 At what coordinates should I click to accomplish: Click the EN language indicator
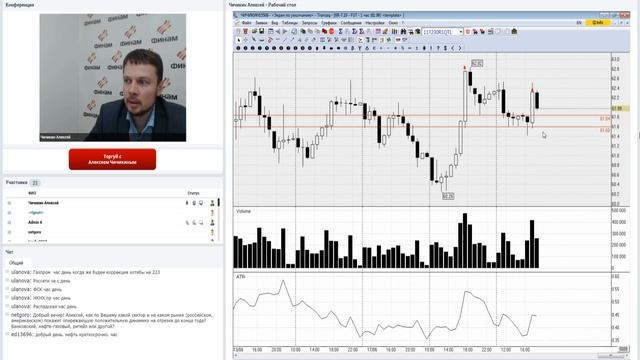(x=579, y=23)
